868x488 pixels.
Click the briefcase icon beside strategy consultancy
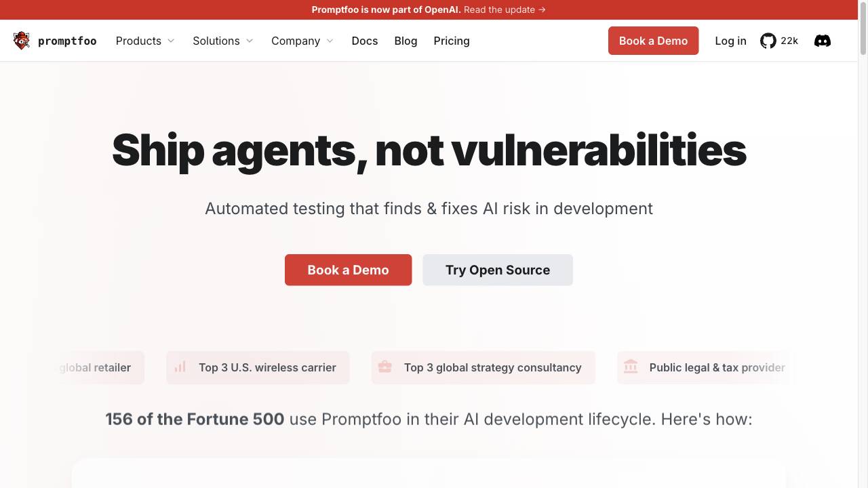click(384, 367)
